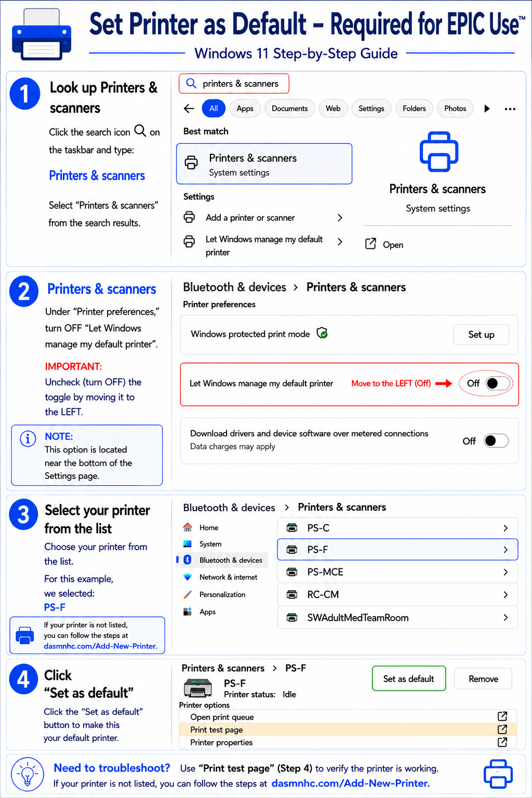Open PS-F printer row chevron
Screen dimensions: 532x798
point(506,550)
